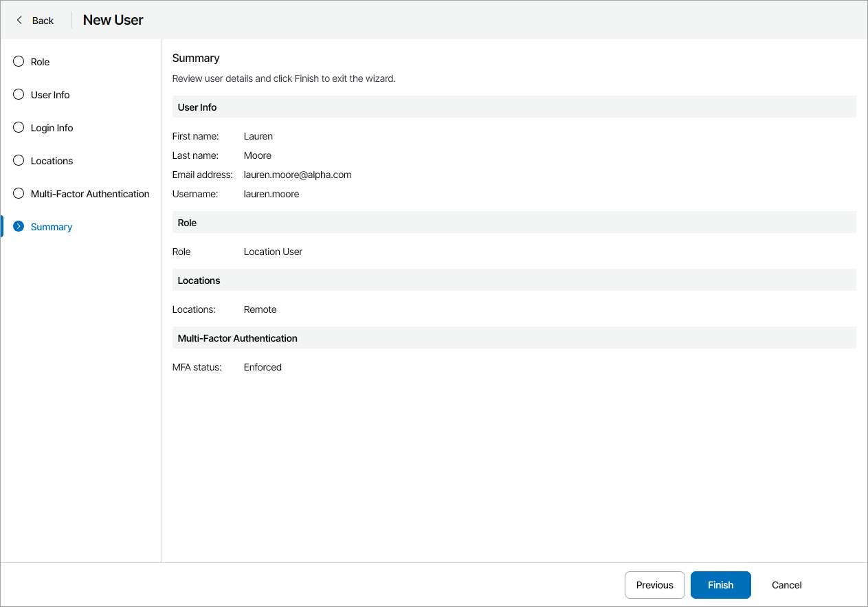868x607 pixels.
Task: Click the Login Info step circle
Action: pos(18,127)
